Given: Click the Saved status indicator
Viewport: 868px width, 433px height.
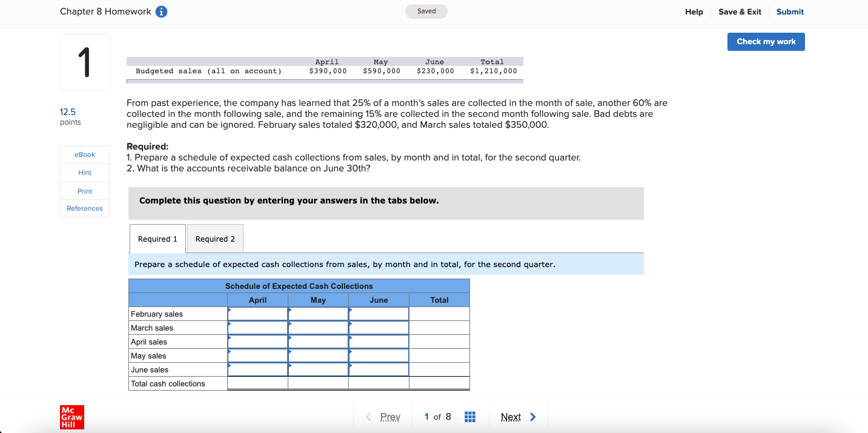Looking at the screenshot, I should click(426, 11).
